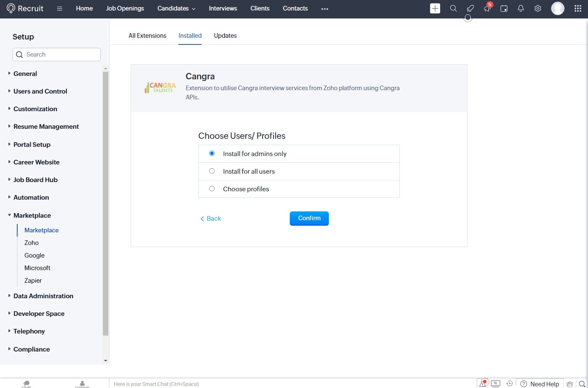Select Choose profiles radio option
588x388 pixels.
212,189
